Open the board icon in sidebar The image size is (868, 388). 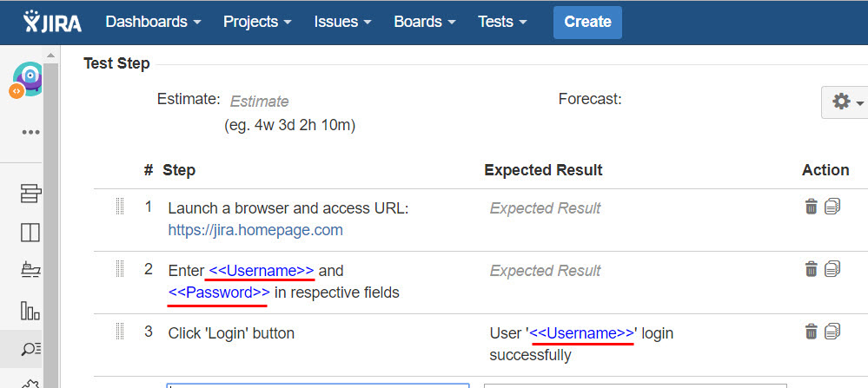(30, 233)
